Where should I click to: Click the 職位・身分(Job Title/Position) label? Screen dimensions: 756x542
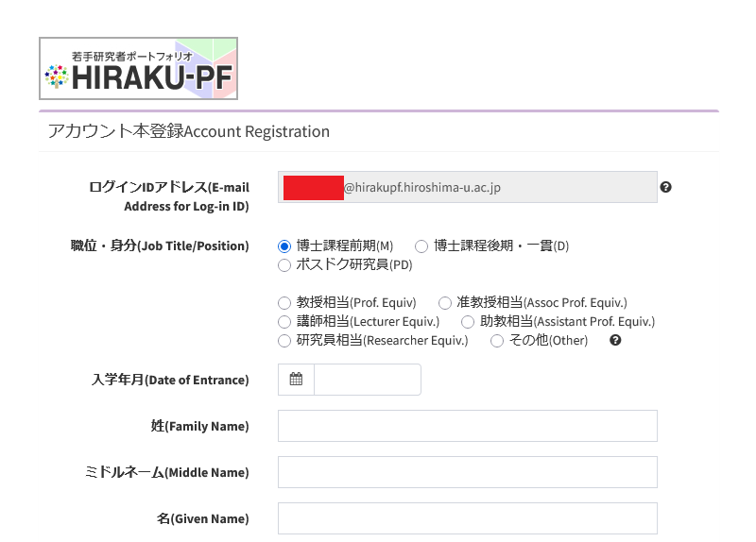[160, 246]
